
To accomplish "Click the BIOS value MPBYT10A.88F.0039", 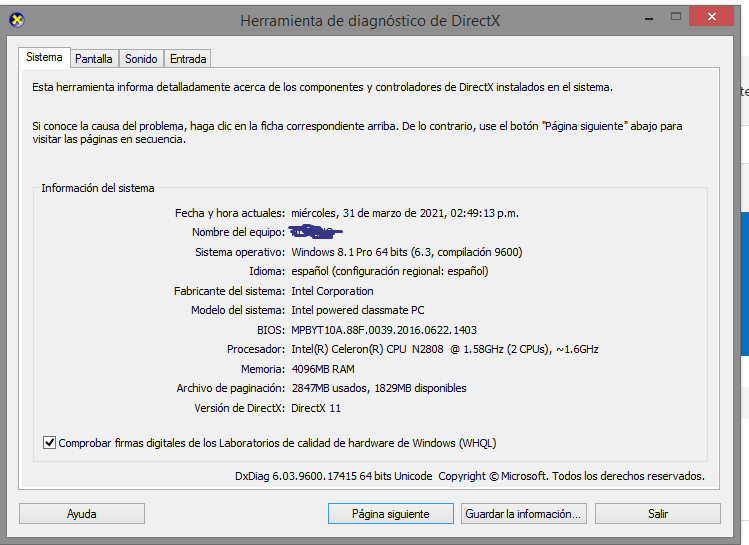I will point(384,330).
